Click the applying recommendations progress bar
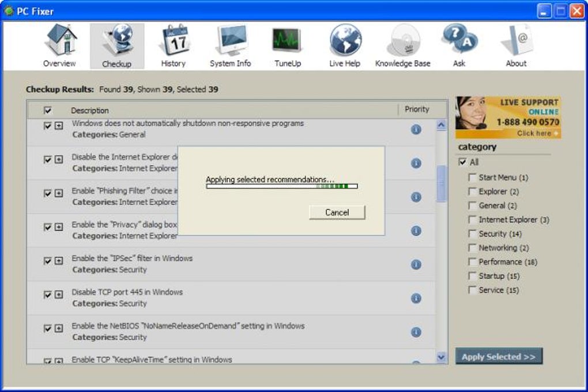 [x=282, y=186]
